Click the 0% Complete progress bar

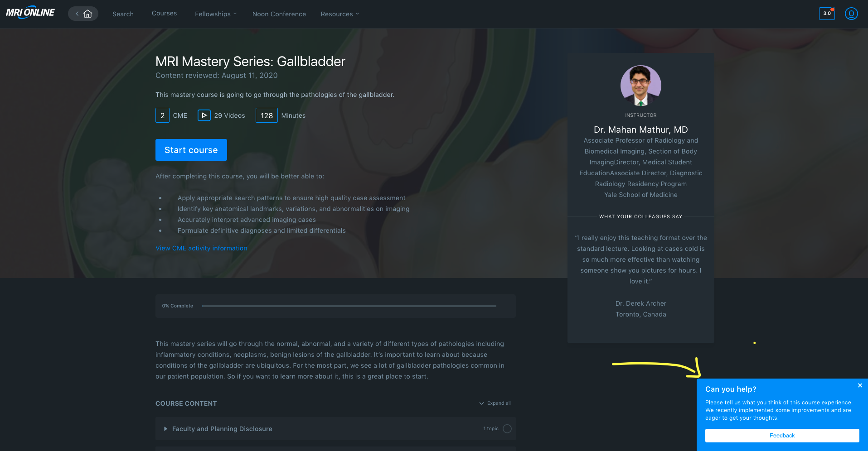pos(349,306)
